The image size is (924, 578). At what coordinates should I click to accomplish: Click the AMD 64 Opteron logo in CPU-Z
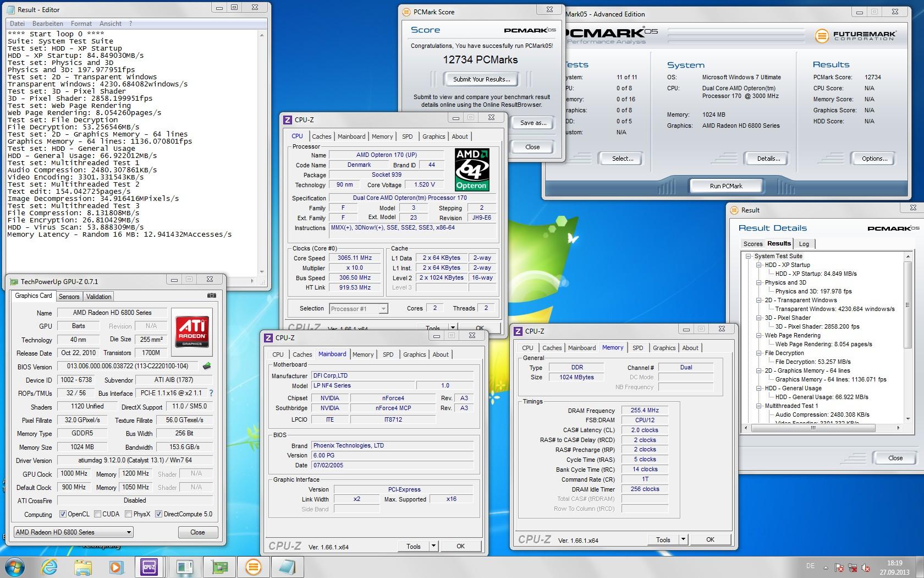[472, 169]
